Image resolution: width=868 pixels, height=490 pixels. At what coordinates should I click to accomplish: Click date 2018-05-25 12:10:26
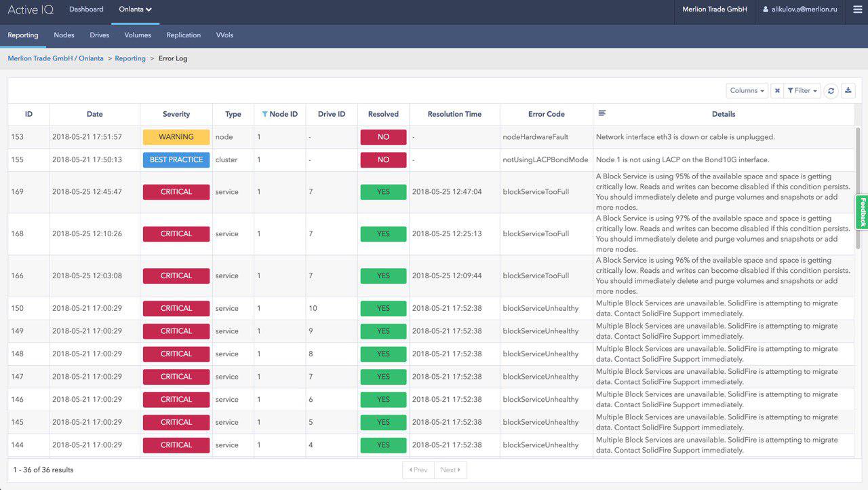tap(87, 234)
